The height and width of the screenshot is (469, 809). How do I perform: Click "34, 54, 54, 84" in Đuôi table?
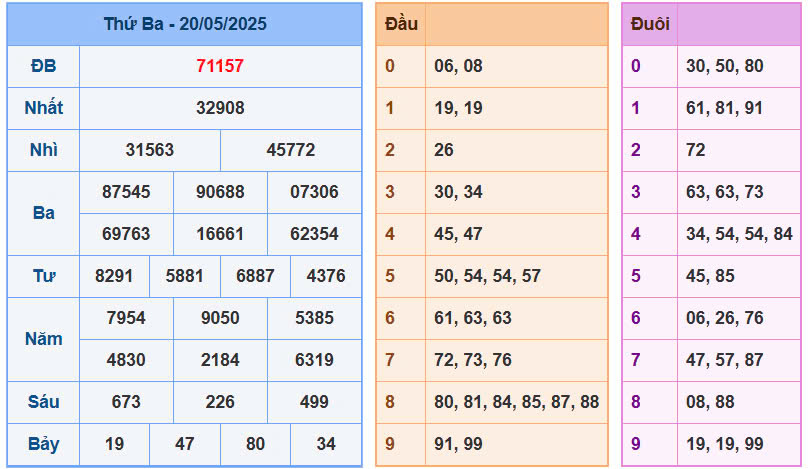click(739, 234)
